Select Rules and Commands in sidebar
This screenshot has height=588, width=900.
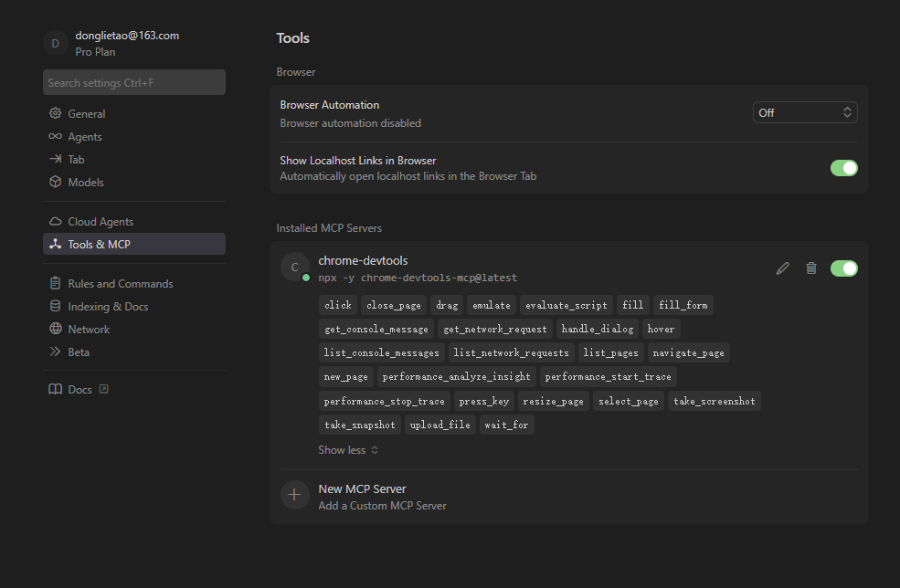point(120,284)
